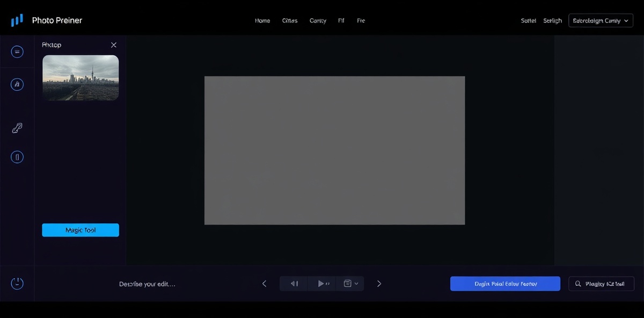
Task: Click the Magic Tool button
Action: 80,230
